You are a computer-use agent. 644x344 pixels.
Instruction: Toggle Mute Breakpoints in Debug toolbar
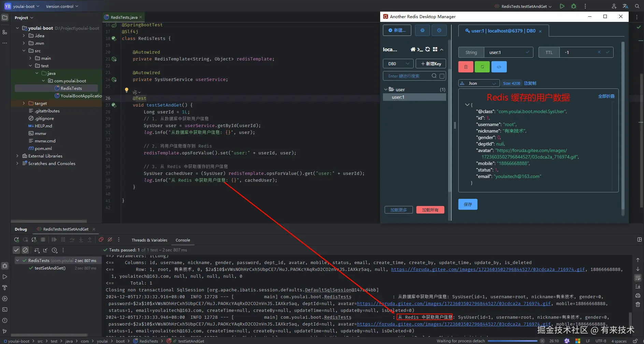coord(110,240)
